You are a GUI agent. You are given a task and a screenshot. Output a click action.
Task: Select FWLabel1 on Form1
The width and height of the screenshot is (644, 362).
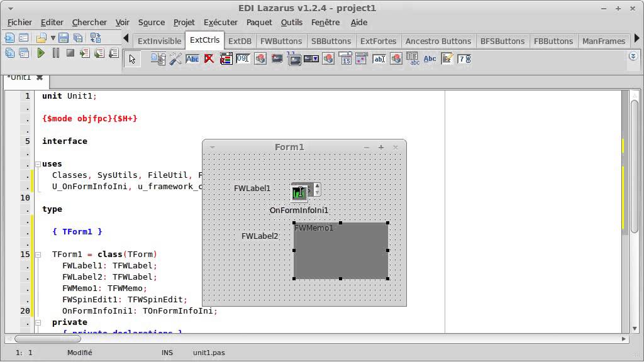click(x=252, y=189)
